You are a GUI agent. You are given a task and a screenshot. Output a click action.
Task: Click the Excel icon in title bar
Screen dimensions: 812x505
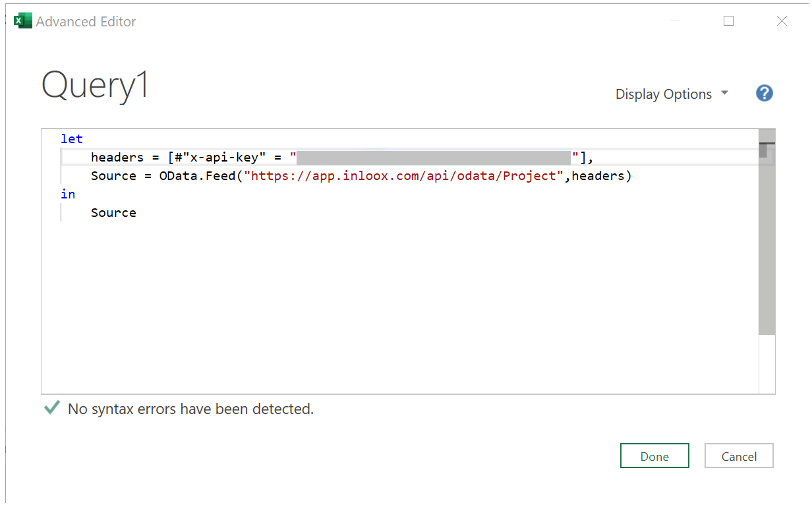23,21
